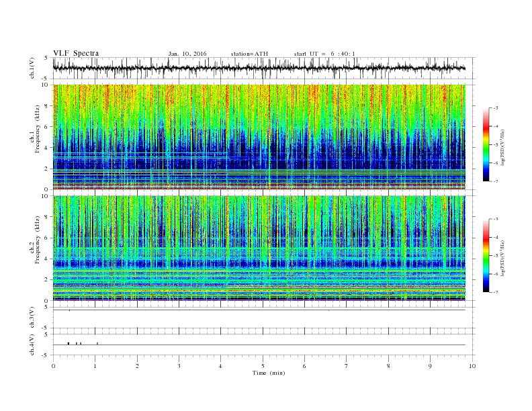Image resolution: width=532 pixels, height=411 pixels.
Task: Click time axis tick label "5"
Action: coord(263,366)
